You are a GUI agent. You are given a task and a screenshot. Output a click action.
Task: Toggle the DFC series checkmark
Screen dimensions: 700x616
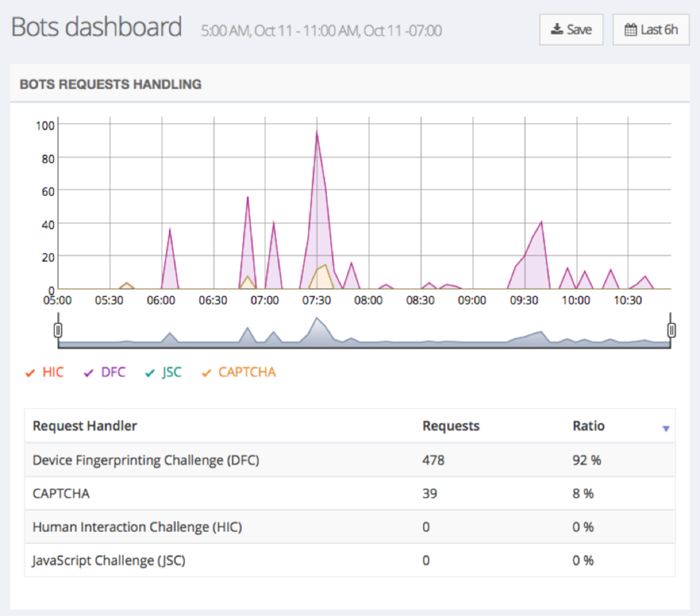[88, 372]
